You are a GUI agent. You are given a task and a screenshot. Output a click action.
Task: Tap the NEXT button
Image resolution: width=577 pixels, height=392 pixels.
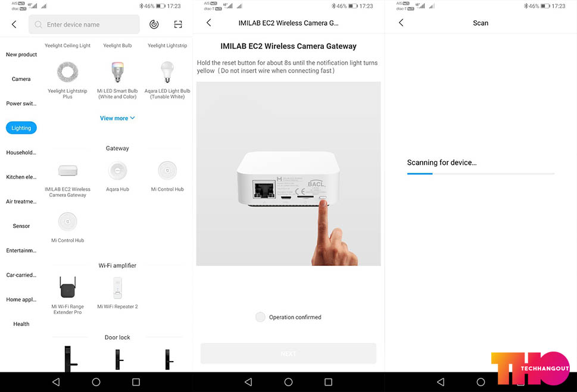coord(288,354)
